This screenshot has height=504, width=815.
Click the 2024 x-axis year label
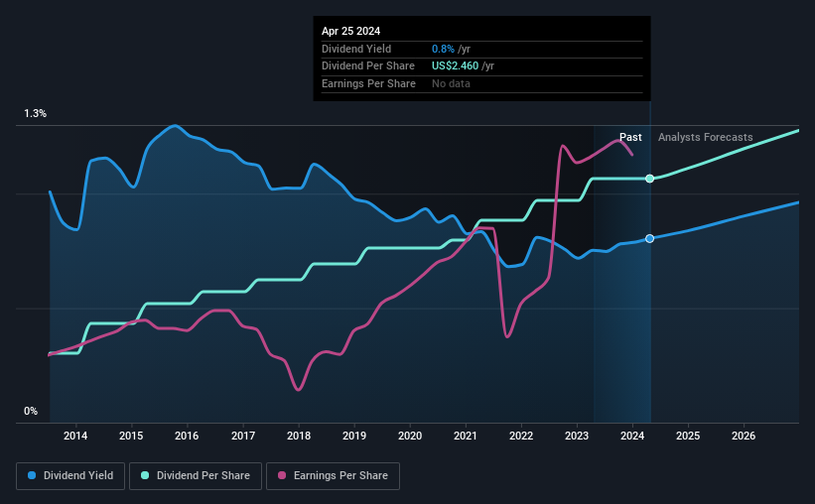pos(632,436)
